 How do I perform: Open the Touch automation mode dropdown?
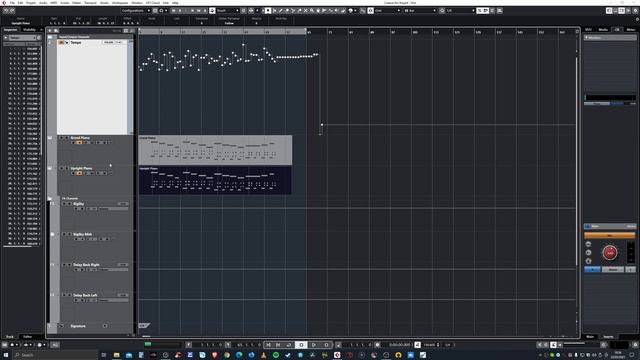coord(228,11)
